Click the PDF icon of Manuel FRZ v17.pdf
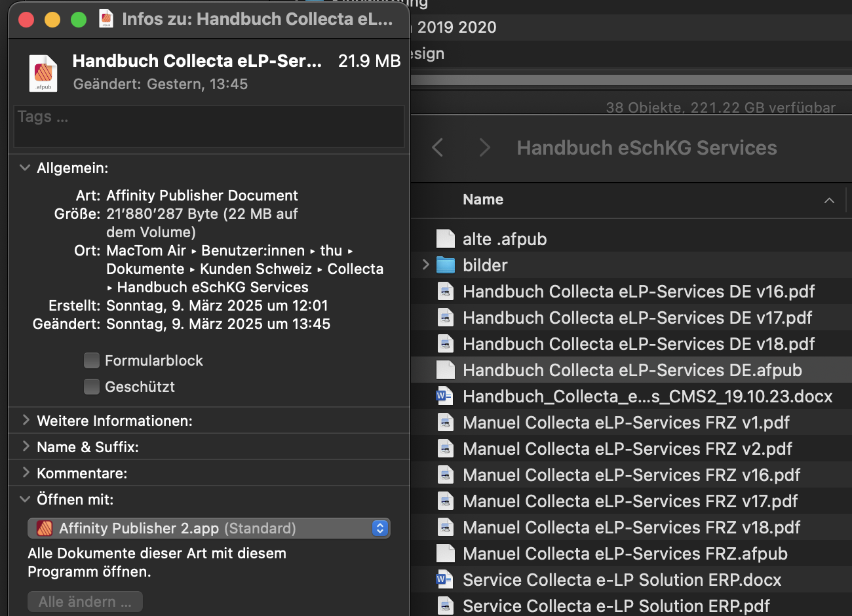852x616 pixels. [446, 501]
